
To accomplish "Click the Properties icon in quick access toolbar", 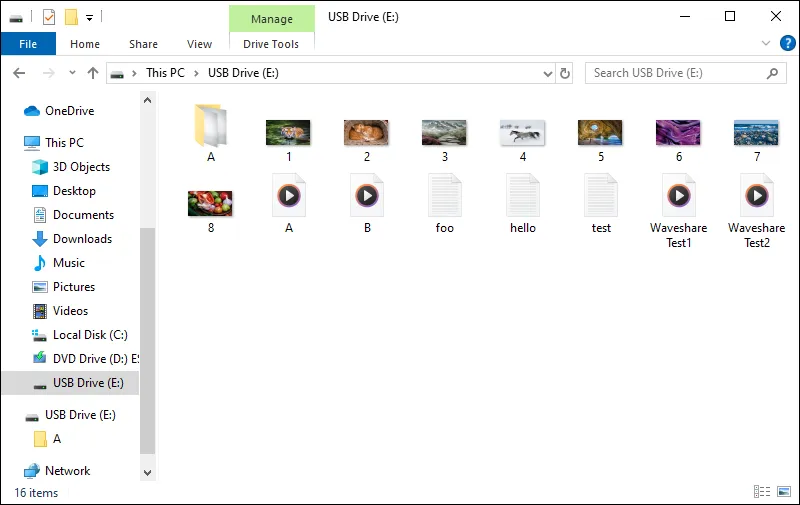I will point(49,17).
